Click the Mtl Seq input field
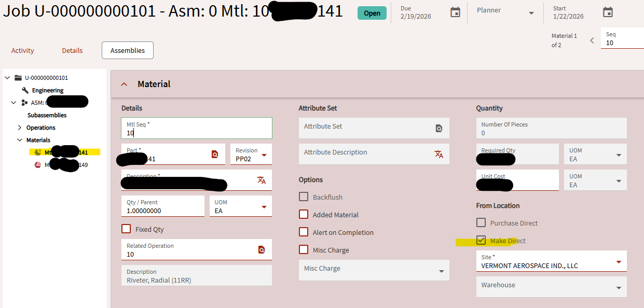The image size is (644, 308). pos(197,128)
